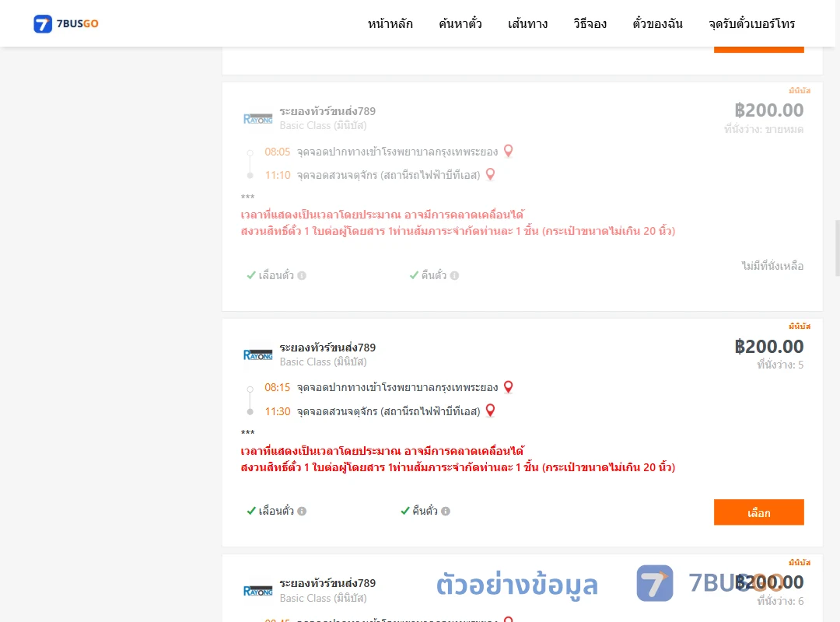The height and width of the screenshot is (622, 840).
Task: Click 11:10 arrival time
Action: (277, 175)
